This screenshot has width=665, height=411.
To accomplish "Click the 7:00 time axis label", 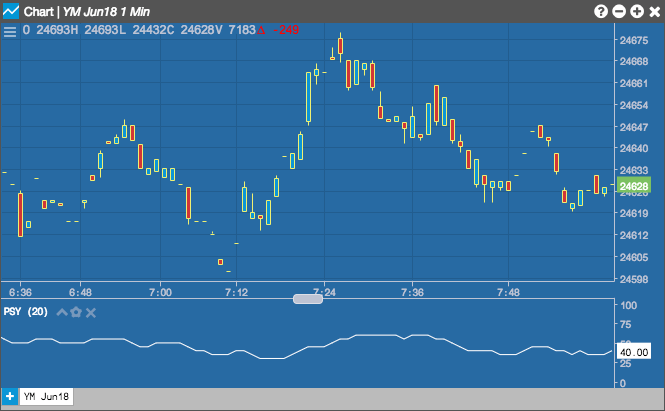I will (160, 292).
